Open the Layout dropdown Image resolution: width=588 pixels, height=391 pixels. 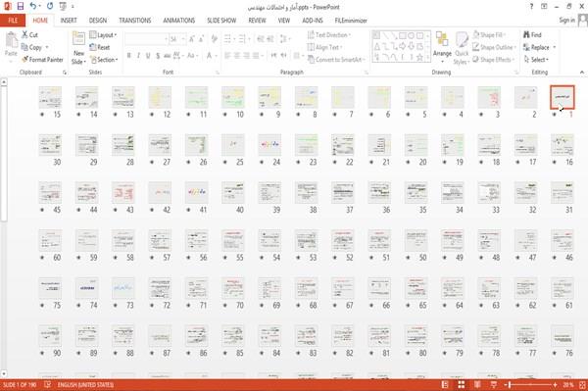[103, 35]
